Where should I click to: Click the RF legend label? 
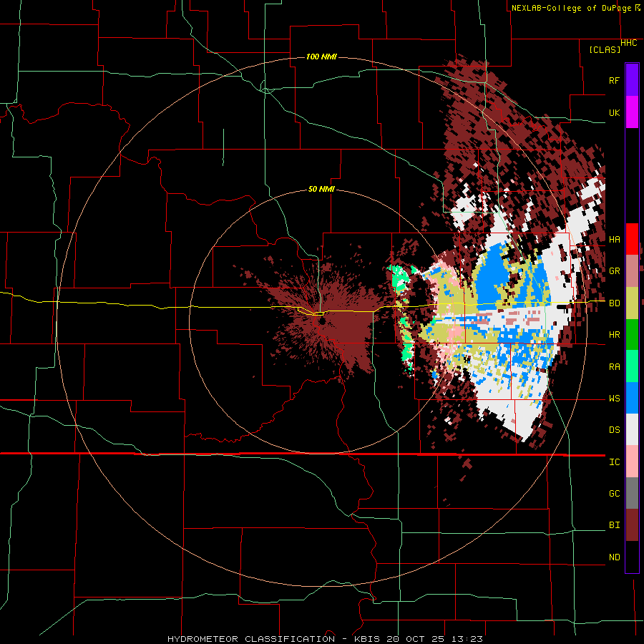pos(614,80)
